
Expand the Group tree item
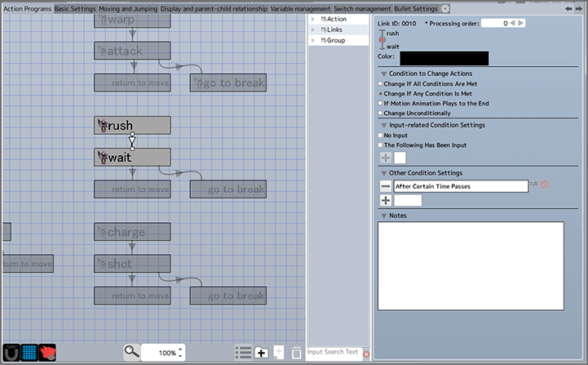click(x=312, y=40)
